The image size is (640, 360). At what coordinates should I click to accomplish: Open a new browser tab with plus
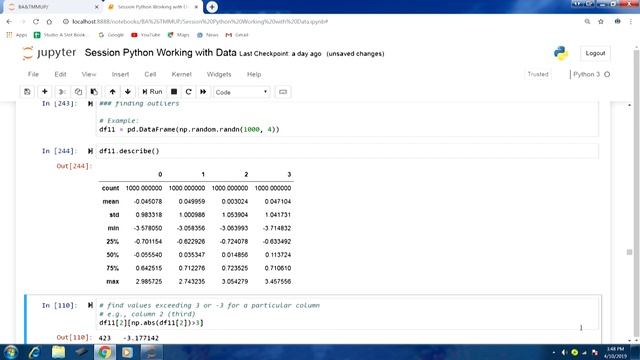pos(212,7)
